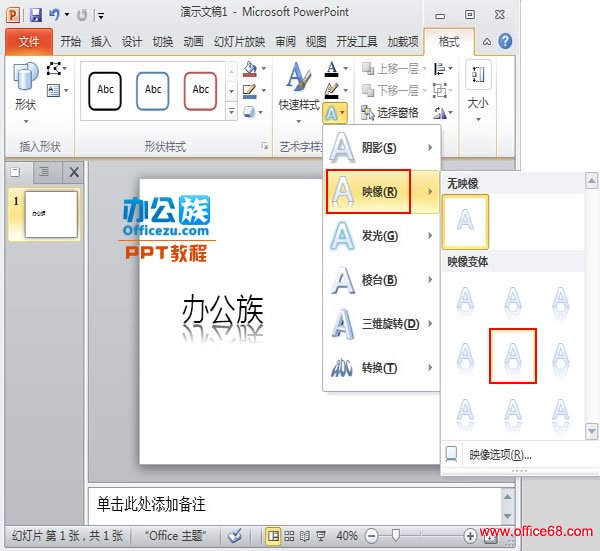
Task: Open the Rotate objects dropdown
Action: tap(443, 112)
